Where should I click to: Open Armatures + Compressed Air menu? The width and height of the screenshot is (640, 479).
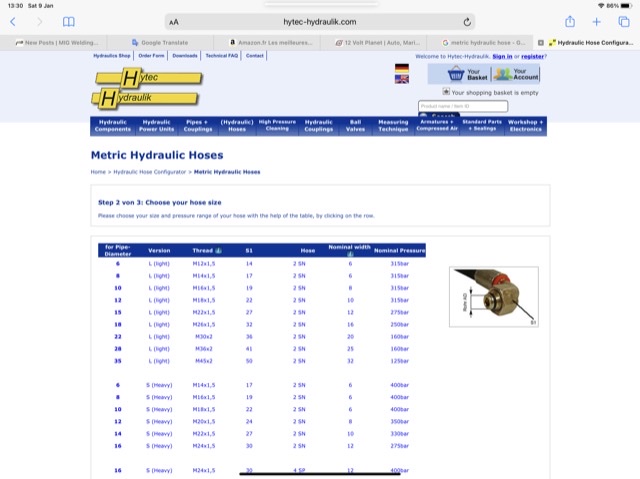tap(437, 125)
